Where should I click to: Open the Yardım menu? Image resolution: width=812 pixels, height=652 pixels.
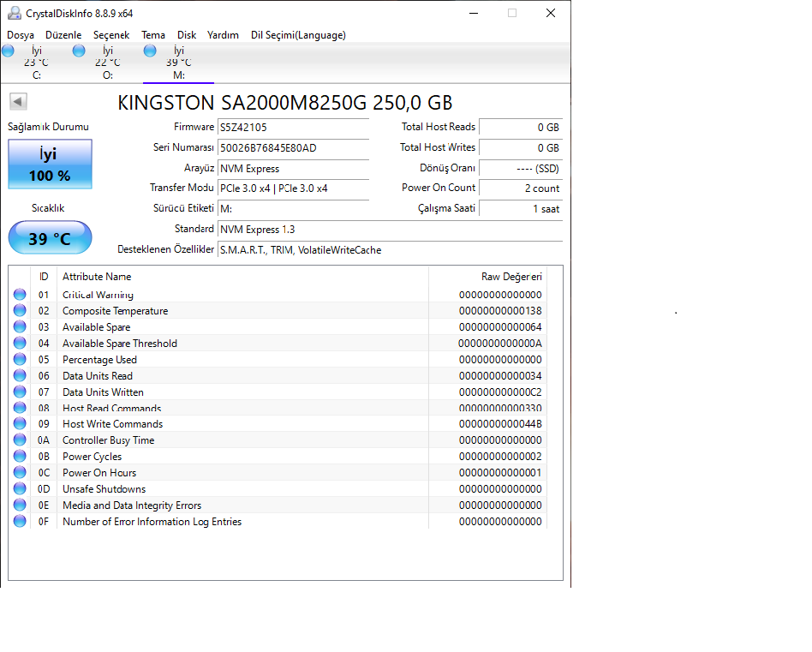[x=223, y=35]
